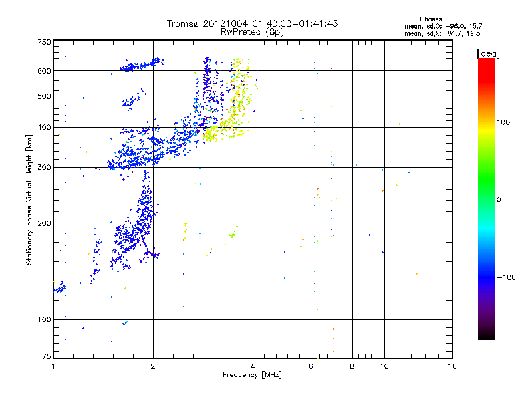
Task: Click the 'Stationary phase Virtual Height [km]' axis label
Action: 29,199
